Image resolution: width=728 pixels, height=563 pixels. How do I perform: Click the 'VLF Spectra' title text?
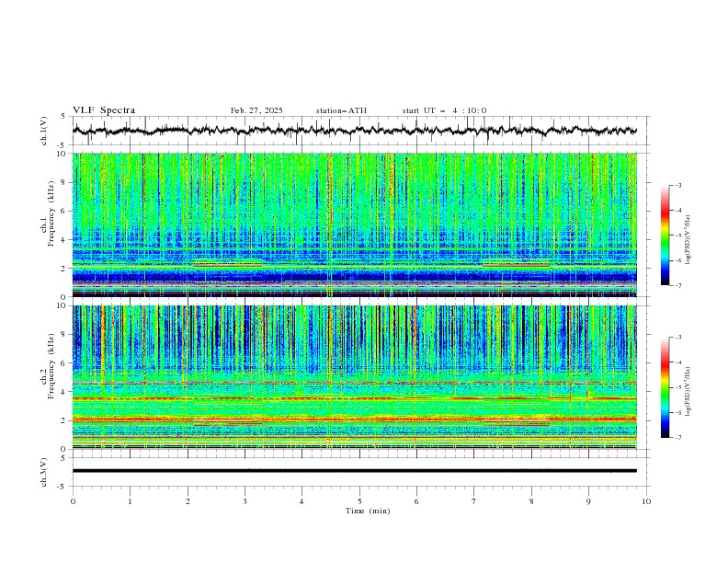104,110
